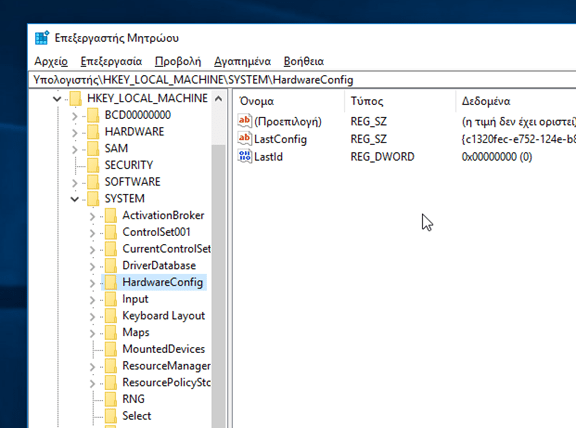This screenshot has width=576, height=428.
Task: Select the Maps folder icon
Action: [x=111, y=332]
